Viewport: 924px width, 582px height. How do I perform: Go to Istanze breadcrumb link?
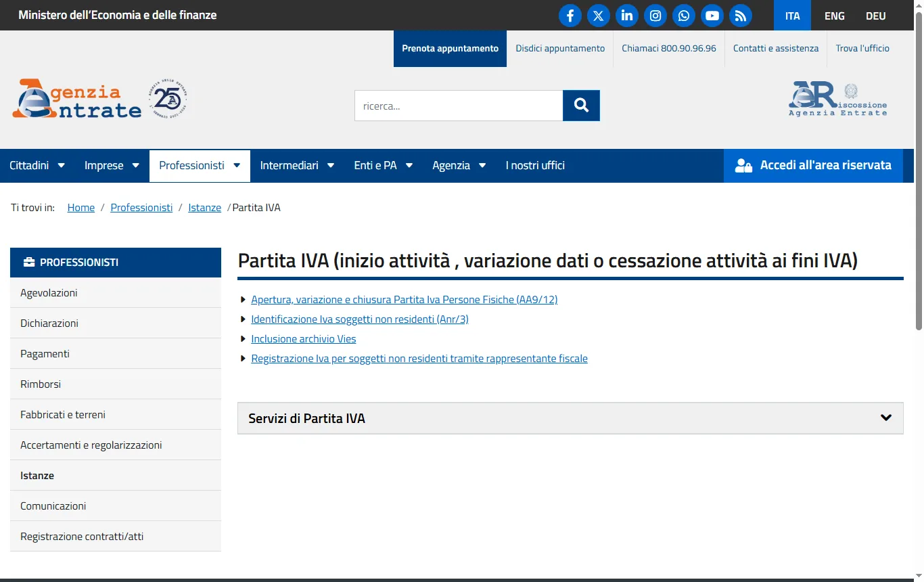(x=205, y=208)
